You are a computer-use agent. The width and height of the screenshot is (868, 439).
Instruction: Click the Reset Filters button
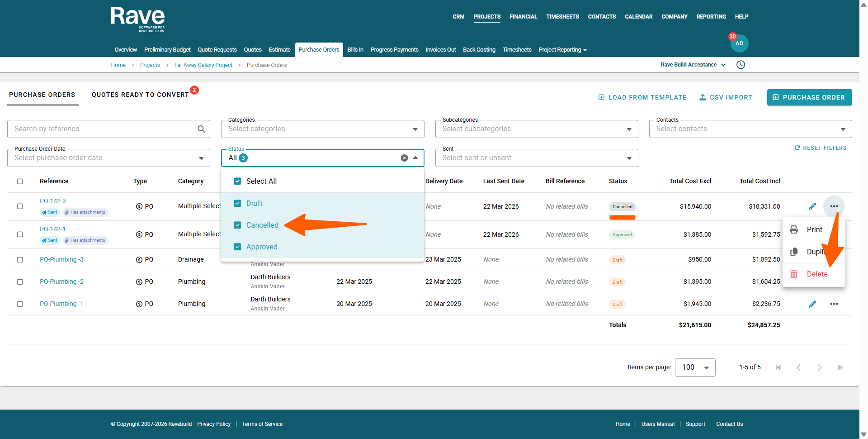(x=820, y=148)
